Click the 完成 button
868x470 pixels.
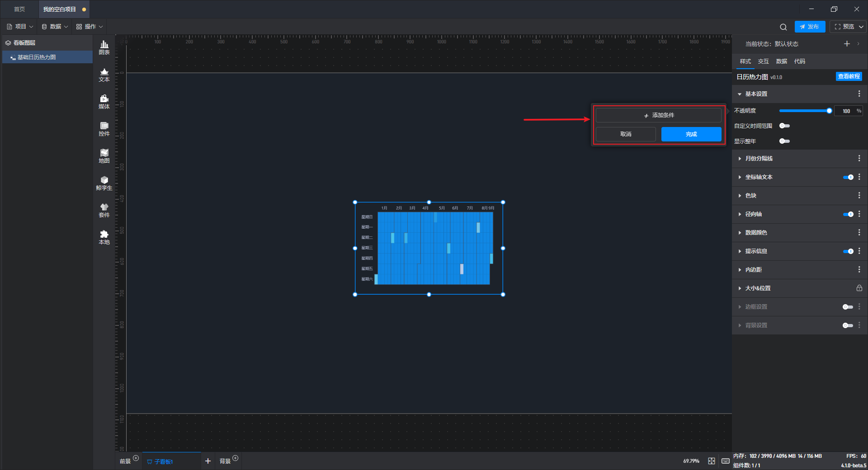point(691,134)
